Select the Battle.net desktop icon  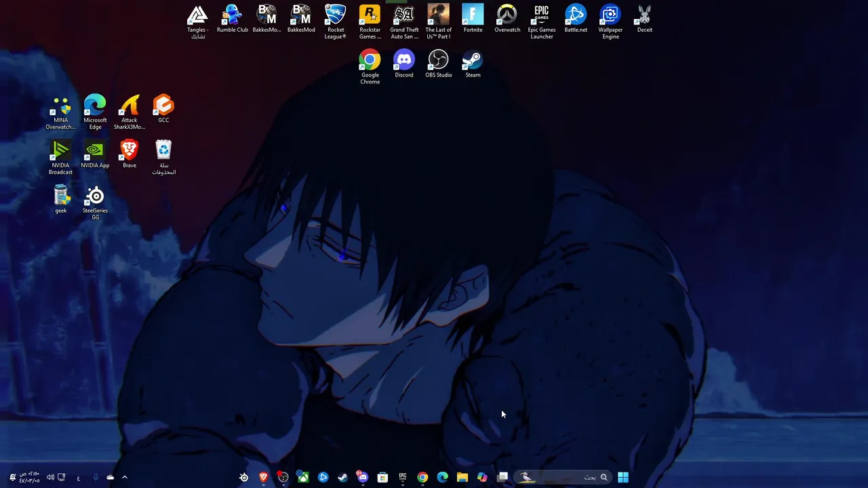click(x=576, y=19)
